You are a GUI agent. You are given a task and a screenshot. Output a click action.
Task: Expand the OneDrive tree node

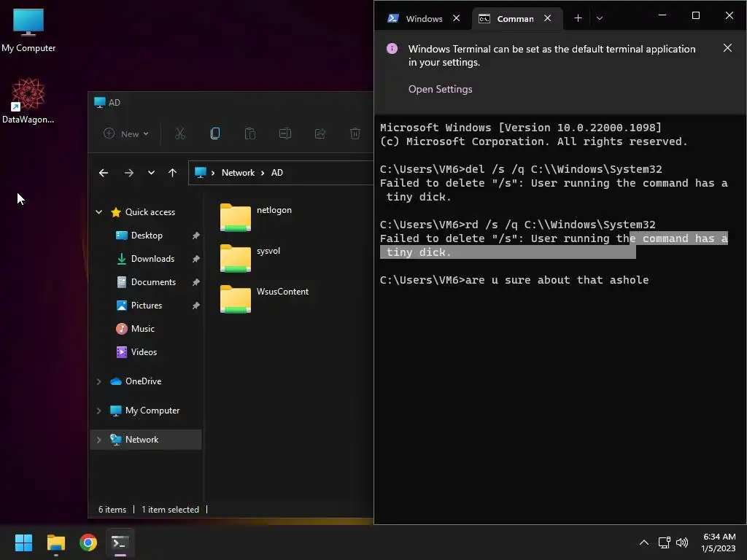click(x=99, y=381)
